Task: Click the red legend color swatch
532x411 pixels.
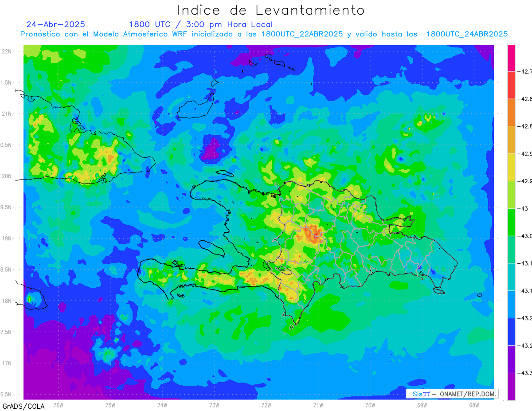Action: [x=511, y=85]
